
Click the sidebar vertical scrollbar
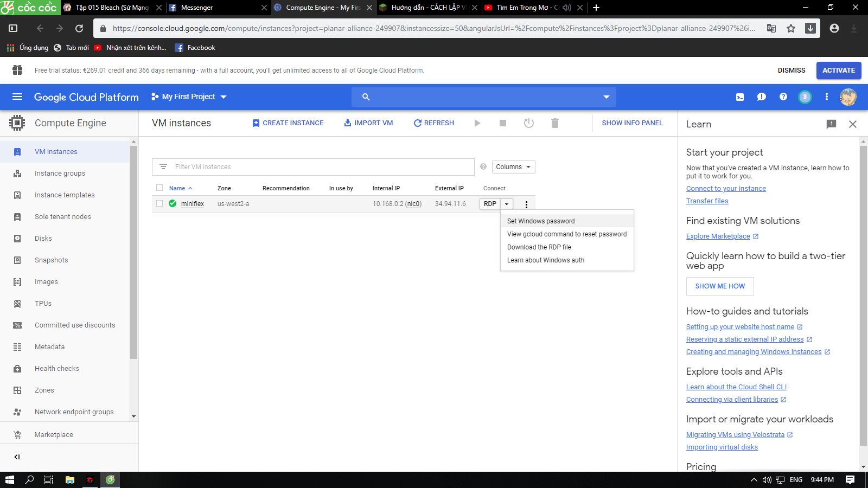tap(133, 252)
